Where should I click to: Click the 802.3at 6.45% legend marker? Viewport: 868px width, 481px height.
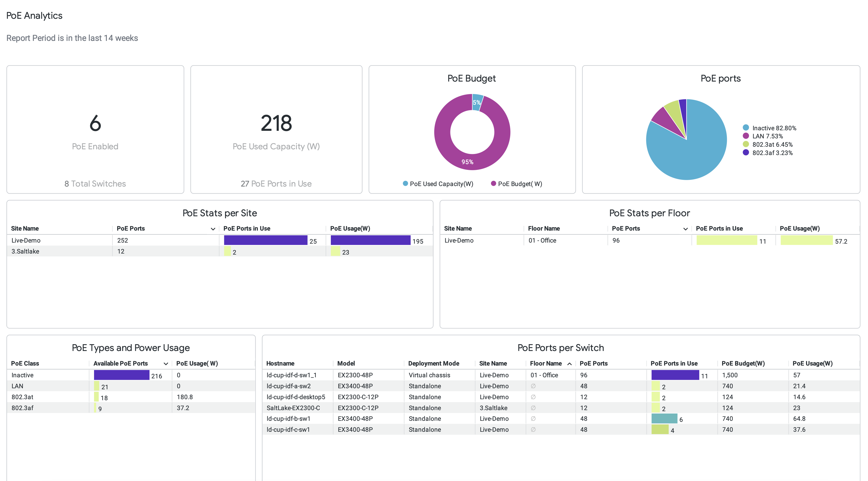pyautogui.click(x=746, y=144)
